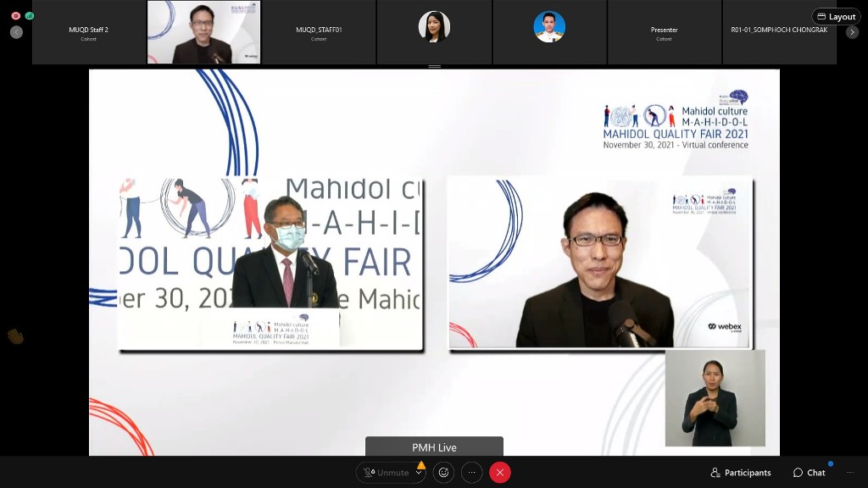Select the MUQD Staff 2 participant tile
Image resolution: width=868 pixels, height=488 pixels.
[88, 32]
